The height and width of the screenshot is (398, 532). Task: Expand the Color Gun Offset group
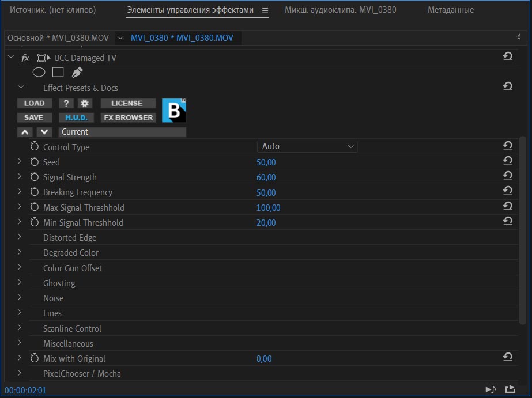(20, 267)
